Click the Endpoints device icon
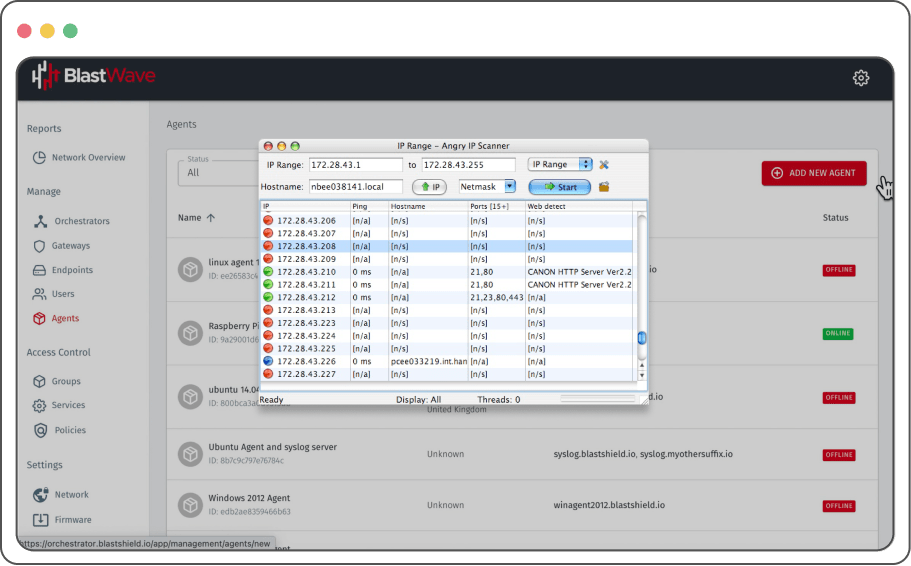Screen dimensions: 911x566 pos(39,270)
